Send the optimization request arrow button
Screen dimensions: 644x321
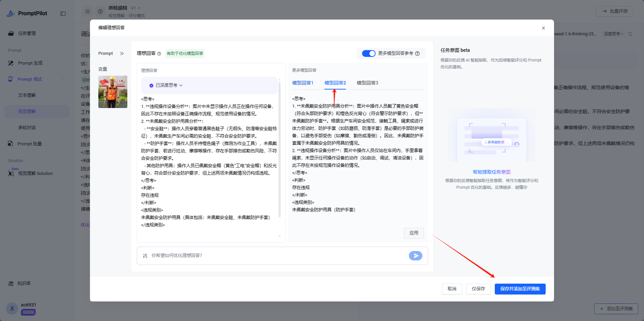416,256
